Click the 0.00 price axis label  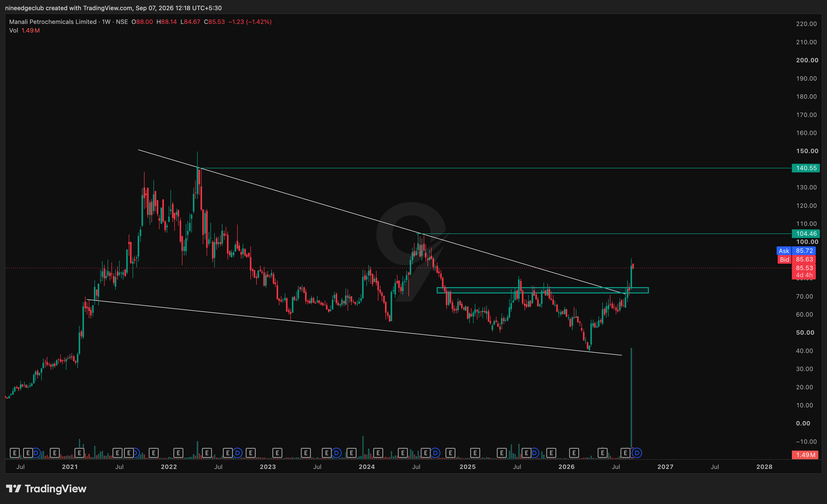(803, 424)
